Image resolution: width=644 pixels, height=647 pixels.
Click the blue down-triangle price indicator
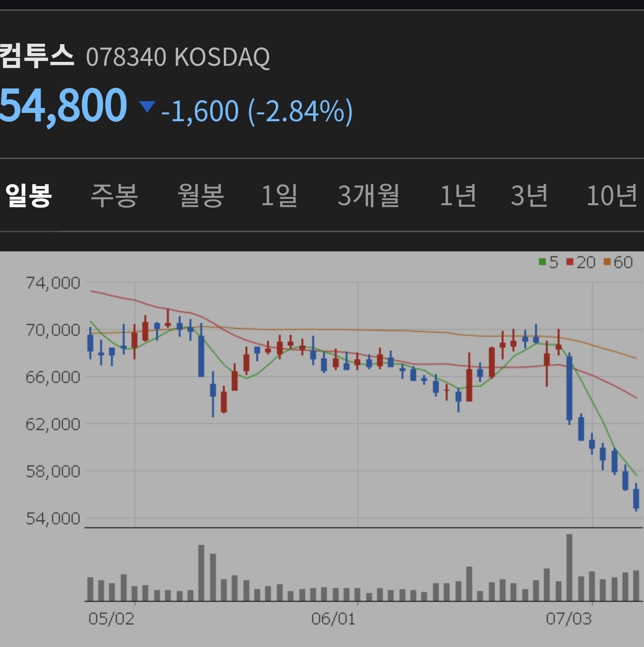[x=147, y=106]
